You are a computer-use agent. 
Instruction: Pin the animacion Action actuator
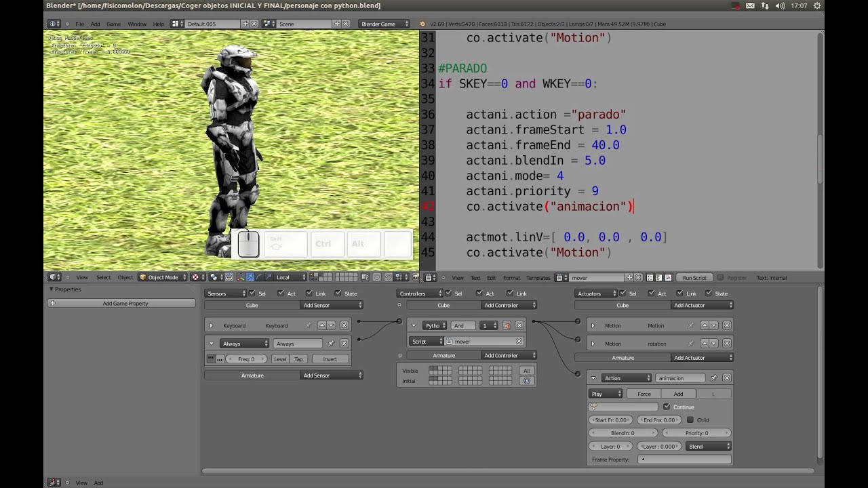713,378
